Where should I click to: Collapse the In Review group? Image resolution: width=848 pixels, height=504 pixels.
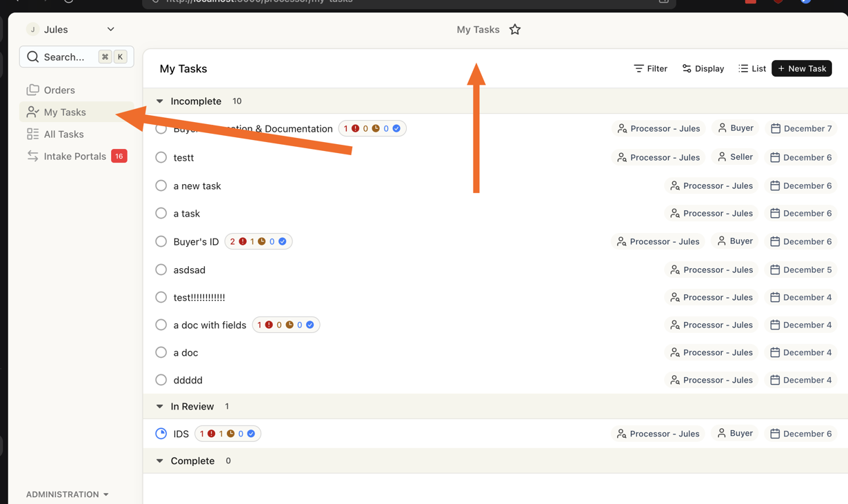pos(160,407)
